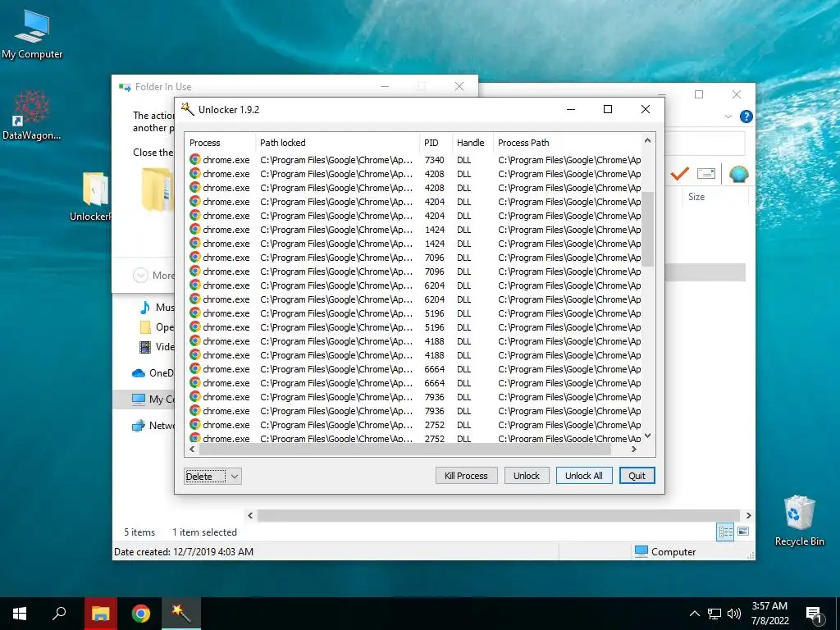
Task: Click the Unlock All button
Action: [584, 476]
